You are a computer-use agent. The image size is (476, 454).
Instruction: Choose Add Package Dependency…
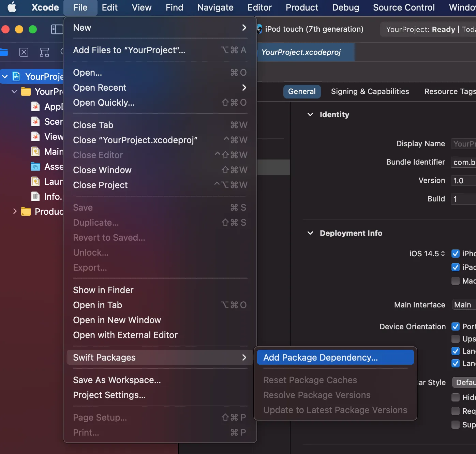pyautogui.click(x=336, y=358)
